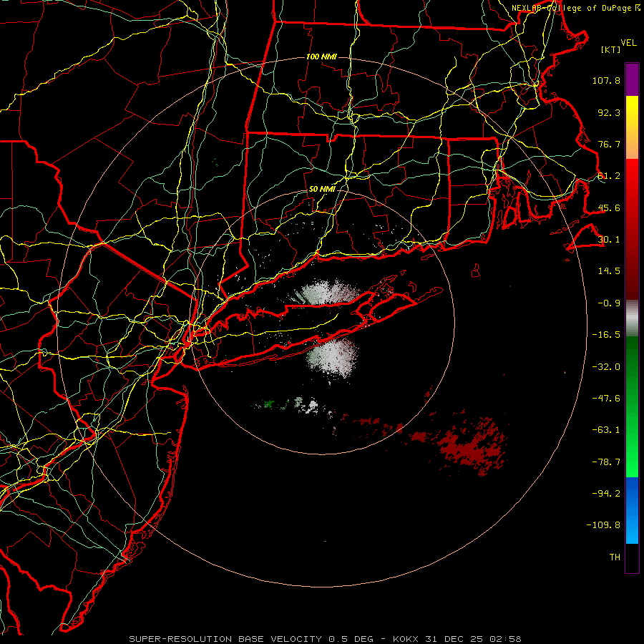This screenshot has width=644, height=644.
Task: Select the 30.1 legend value
Action: click(x=609, y=240)
